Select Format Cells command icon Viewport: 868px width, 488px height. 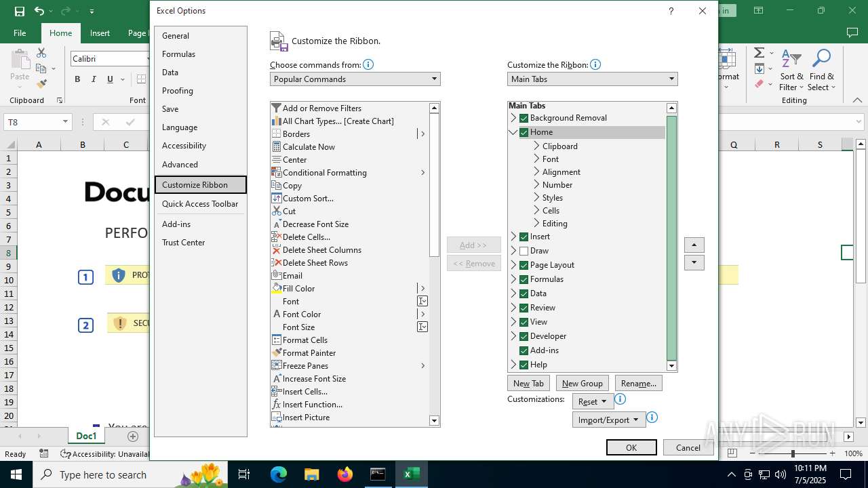tap(276, 340)
